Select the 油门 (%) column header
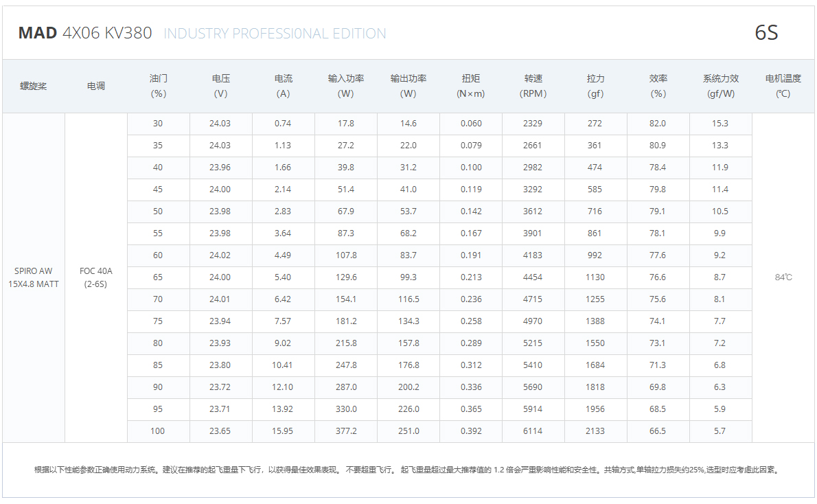 (x=159, y=86)
